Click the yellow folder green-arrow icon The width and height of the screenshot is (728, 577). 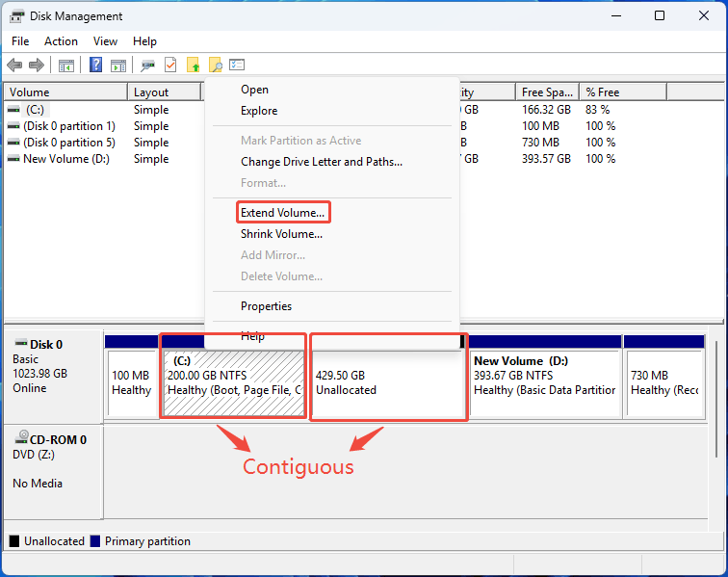(194, 66)
